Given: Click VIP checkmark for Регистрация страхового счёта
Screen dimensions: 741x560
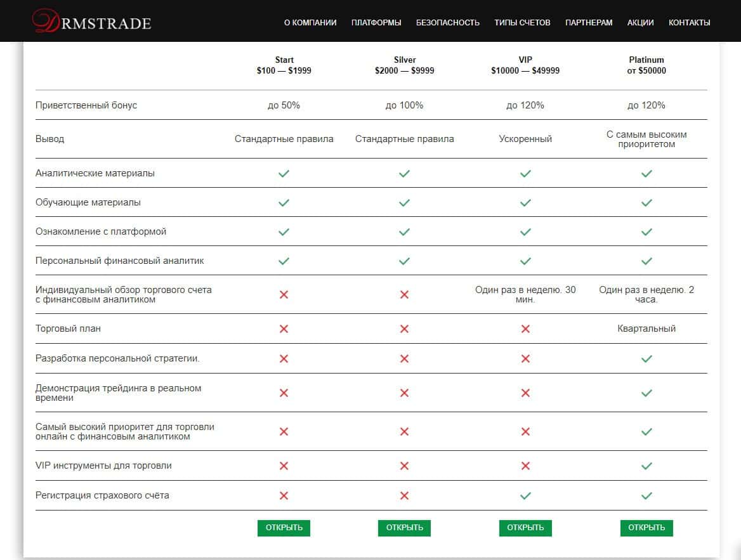Looking at the screenshot, I should 525,495.
